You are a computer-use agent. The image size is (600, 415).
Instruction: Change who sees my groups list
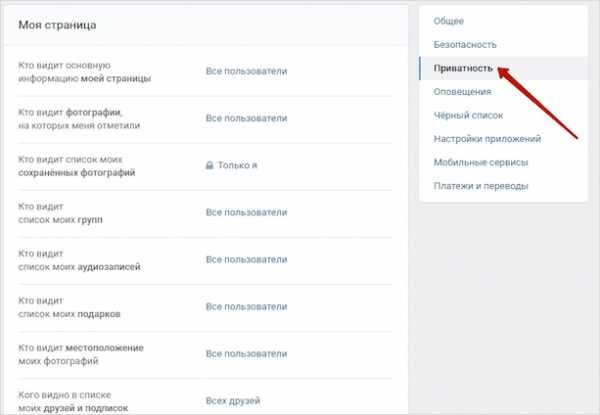pos(246,212)
